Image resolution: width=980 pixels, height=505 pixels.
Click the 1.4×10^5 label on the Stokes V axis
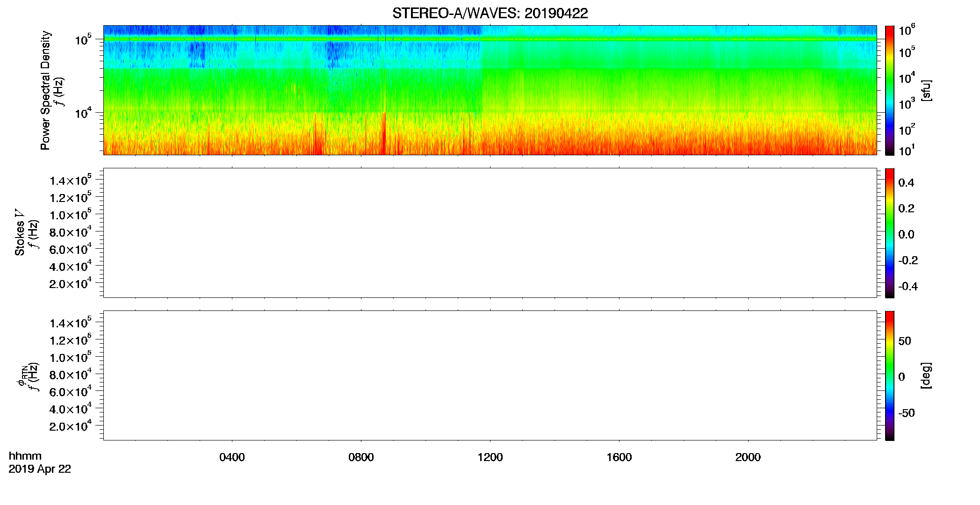tap(71, 180)
